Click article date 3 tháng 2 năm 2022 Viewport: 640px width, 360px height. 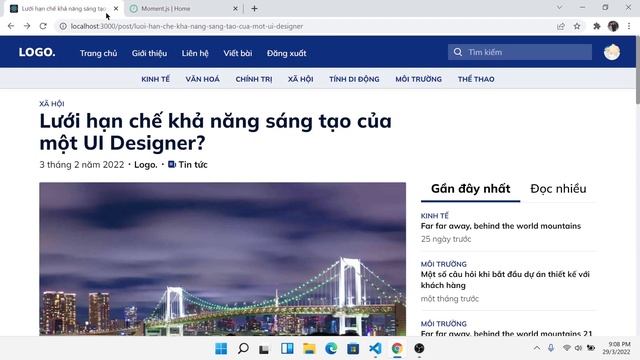click(82, 164)
